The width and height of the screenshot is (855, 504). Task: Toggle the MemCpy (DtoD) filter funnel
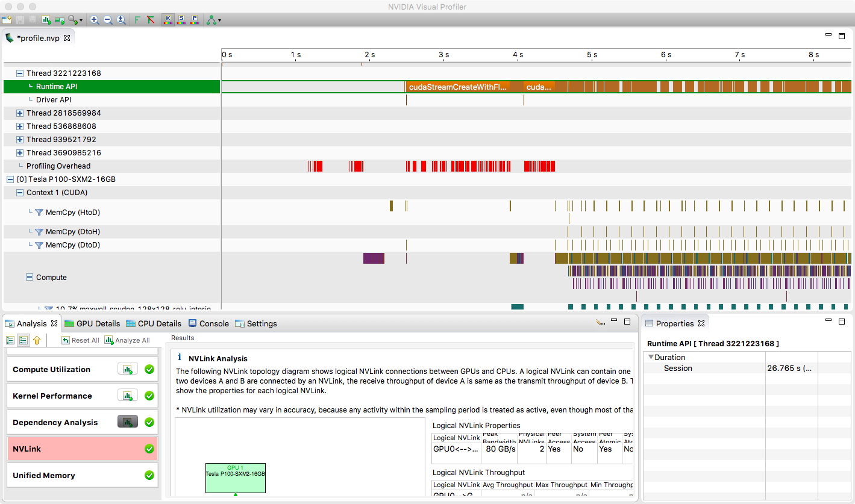point(39,244)
